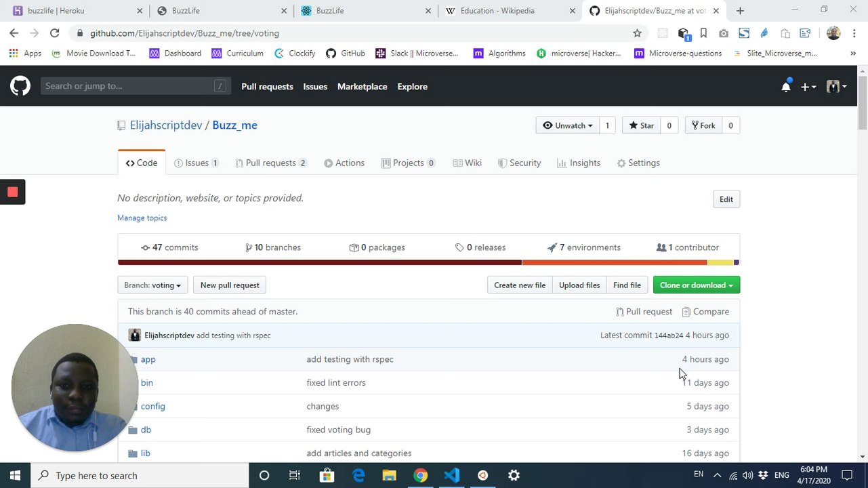Click the blue S extension icon

[744, 33]
